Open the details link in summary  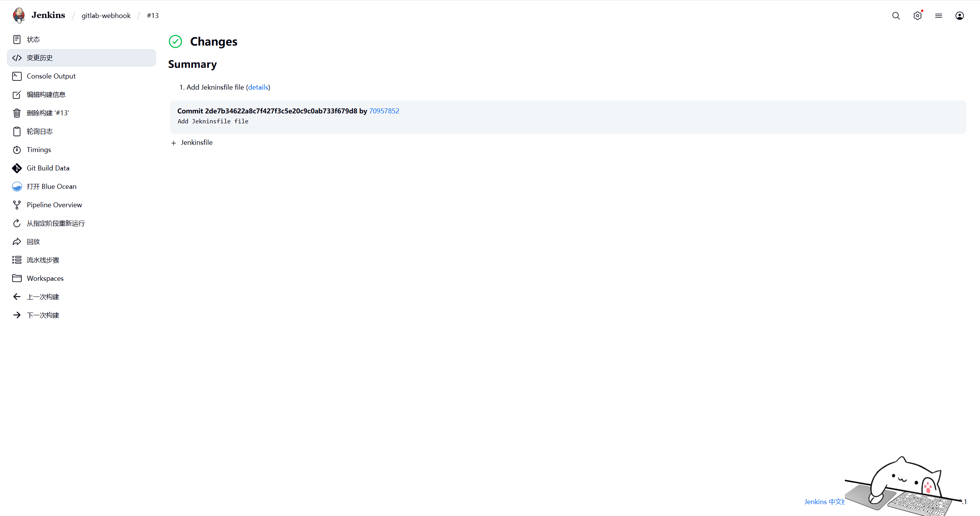point(258,87)
